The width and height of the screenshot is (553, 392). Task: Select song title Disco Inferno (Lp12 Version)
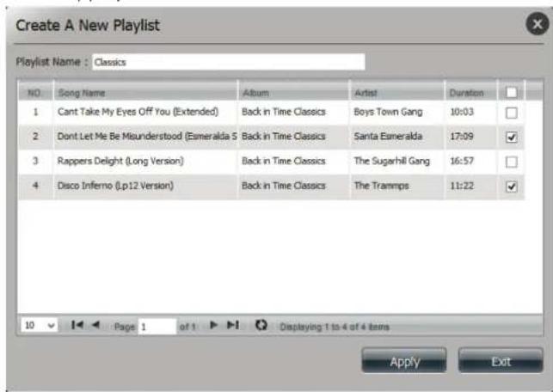tap(115, 186)
